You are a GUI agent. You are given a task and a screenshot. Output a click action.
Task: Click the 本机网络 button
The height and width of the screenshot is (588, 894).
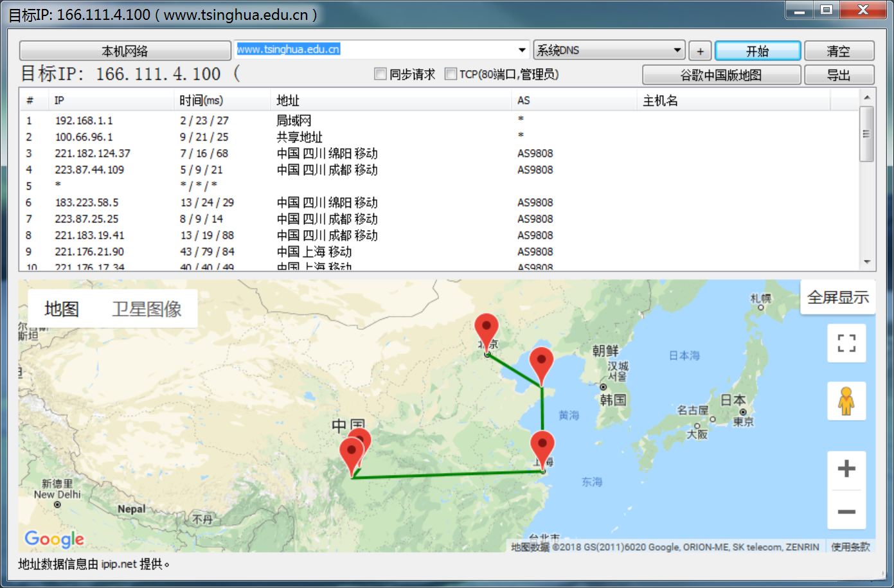[x=125, y=51]
